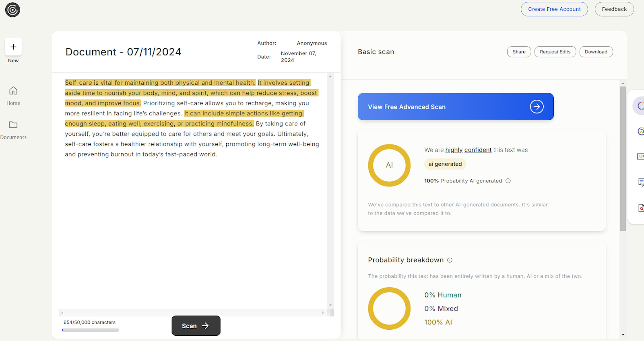
Task: Click results panel scrollbar down arrow
Action: (x=623, y=335)
